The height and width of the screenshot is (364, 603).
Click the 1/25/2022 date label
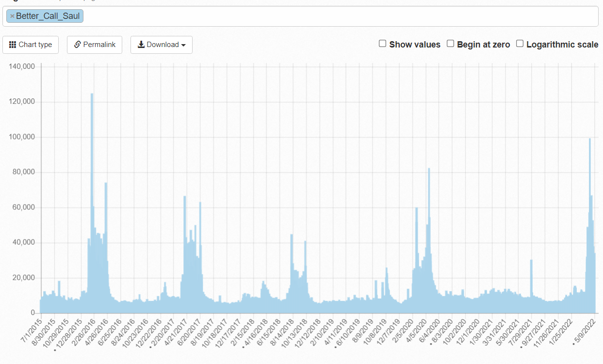click(x=560, y=332)
